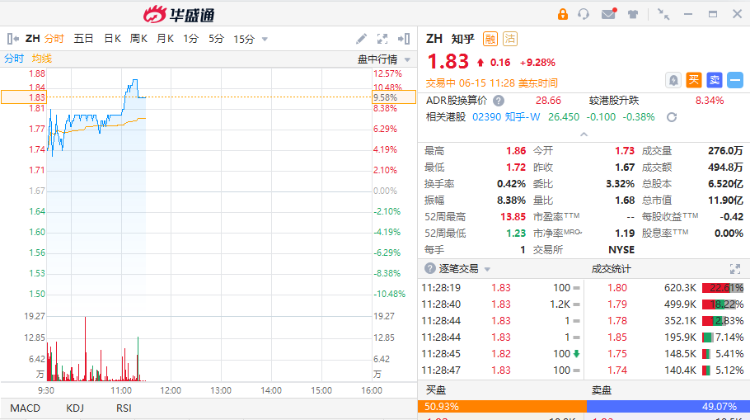
Task: Click the 11:28:19 trade row
Action: 501,288
